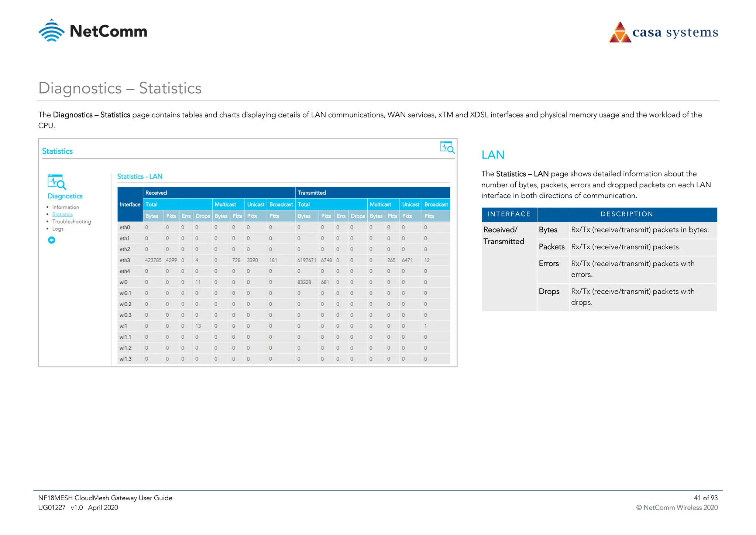Click the blue back arrow circle icon
Screen dimensions: 756x535
52,240
